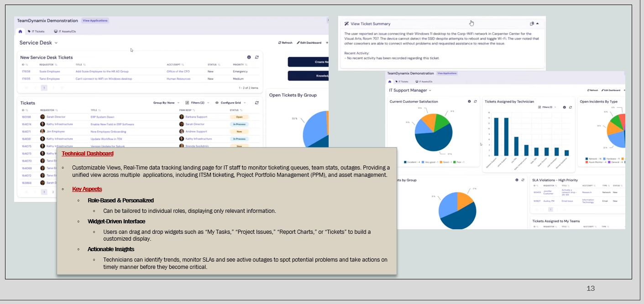Refresh the Current Customer Satisfaction chart
This screenshot has width=644, height=304.
(476, 102)
